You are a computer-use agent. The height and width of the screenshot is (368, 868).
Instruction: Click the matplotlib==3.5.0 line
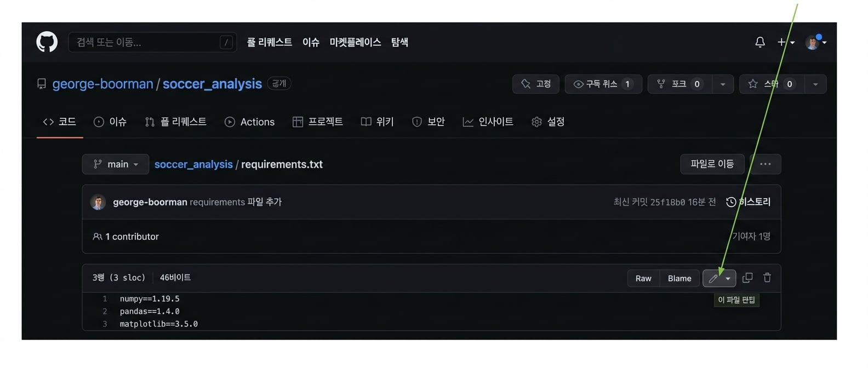(x=159, y=324)
